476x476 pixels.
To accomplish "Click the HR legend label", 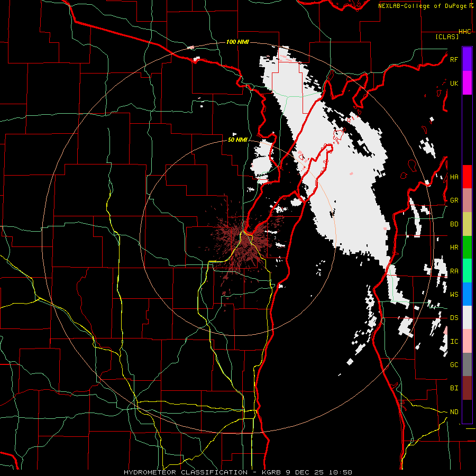I will point(454,248).
